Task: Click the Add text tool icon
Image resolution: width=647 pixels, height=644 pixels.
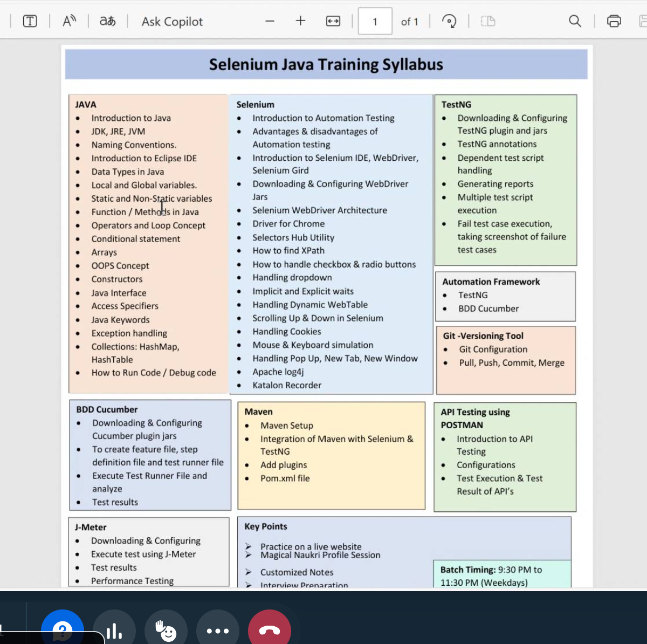Action: coord(30,21)
